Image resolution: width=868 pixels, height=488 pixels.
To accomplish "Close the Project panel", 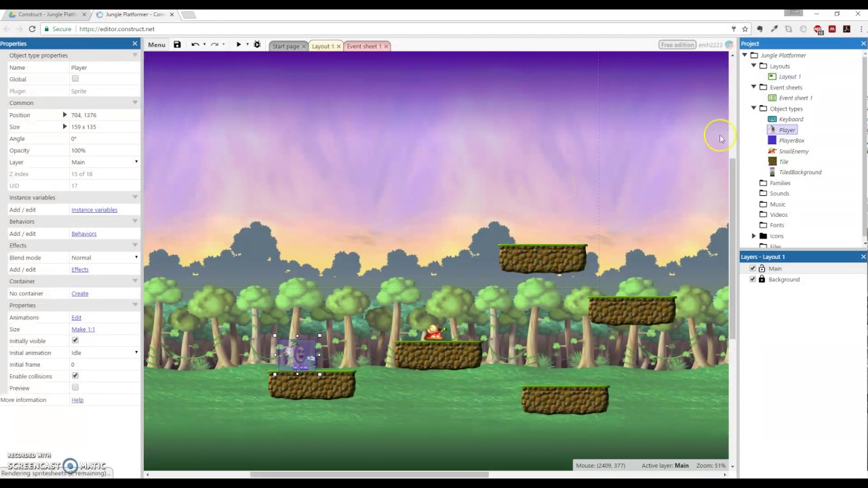I will pos(863,43).
